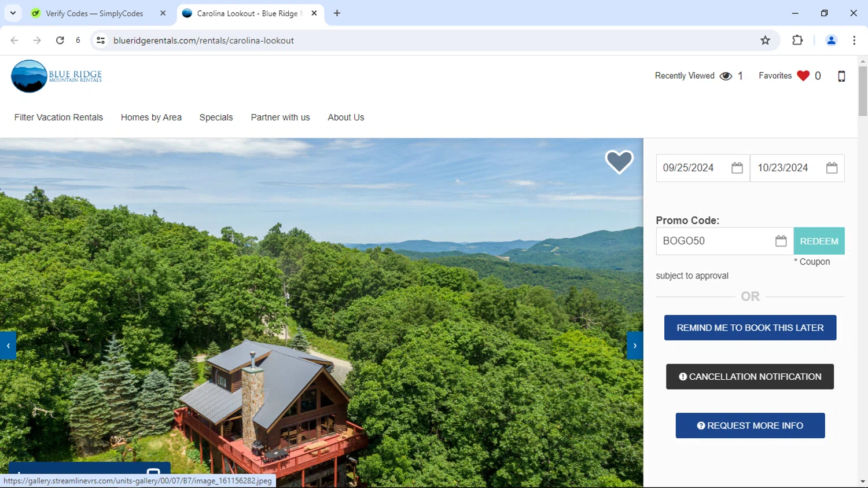The height and width of the screenshot is (488, 868).
Task: Click the check-in date field 09/25/2024
Action: click(703, 168)
